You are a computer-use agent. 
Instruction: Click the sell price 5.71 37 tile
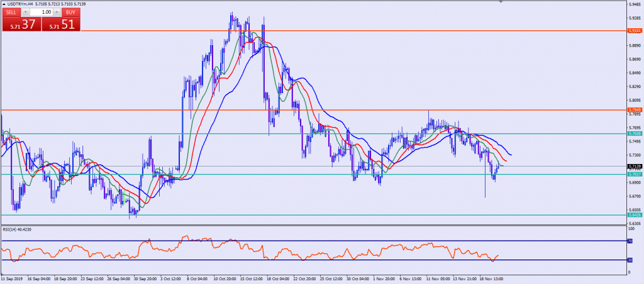coord(21,25)
